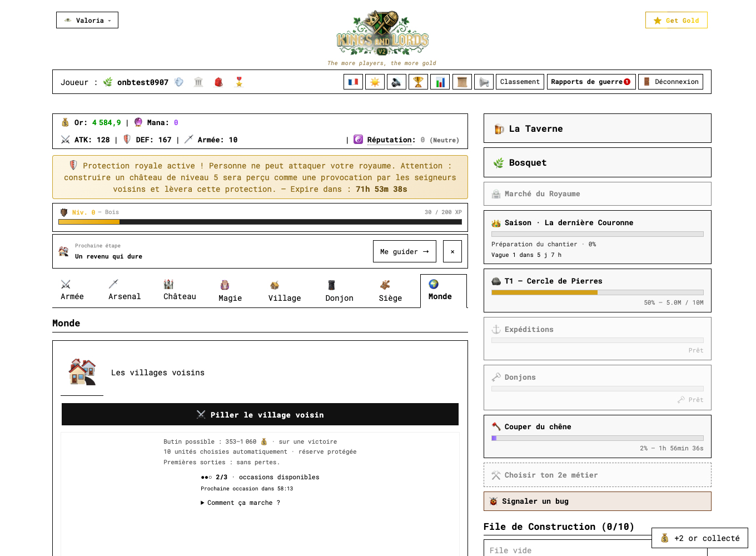Screen dimensions: 756x556
Task: Open the Bosquet panel
Action: click(x=598, y=162)
